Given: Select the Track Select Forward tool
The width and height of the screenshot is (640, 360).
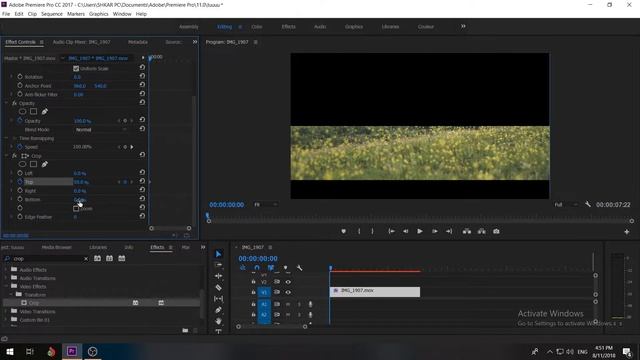Looking at the screenshot, I should point(218,265).
